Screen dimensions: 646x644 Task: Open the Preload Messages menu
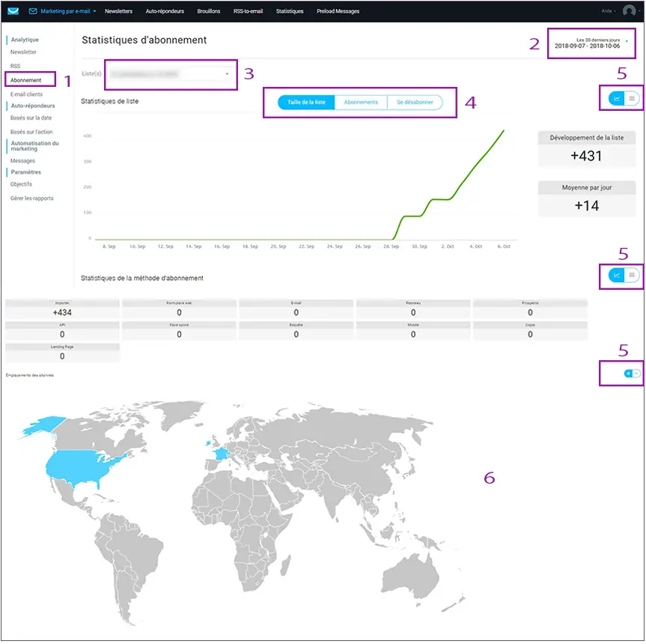(338, 11)
